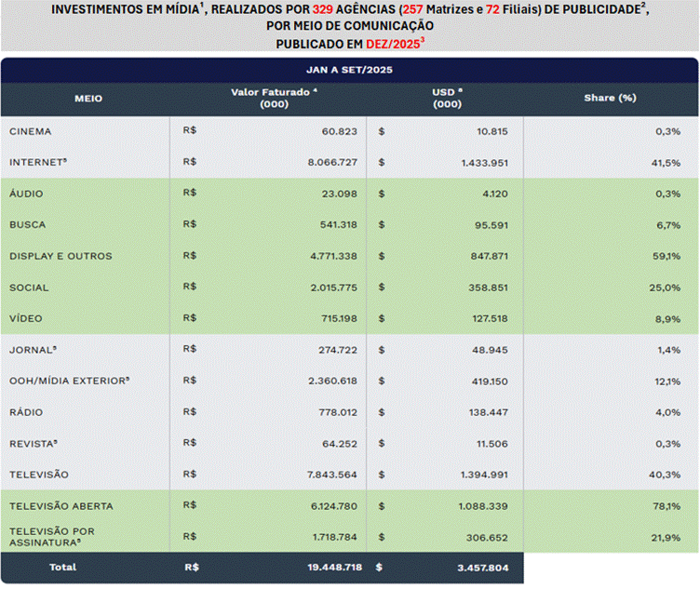The image size is (700, 589).
Task: Click the TELEVISÃO ABERTA subcategory label
Action: (61, 505)
